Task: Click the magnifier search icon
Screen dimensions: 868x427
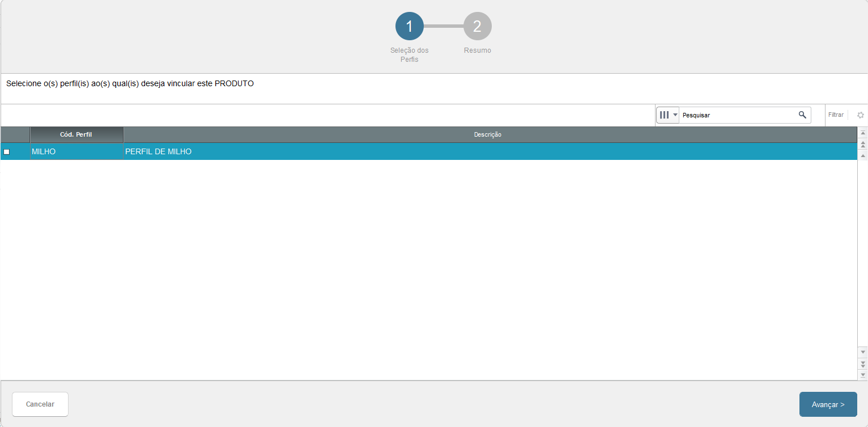Action: coord(802,115)
